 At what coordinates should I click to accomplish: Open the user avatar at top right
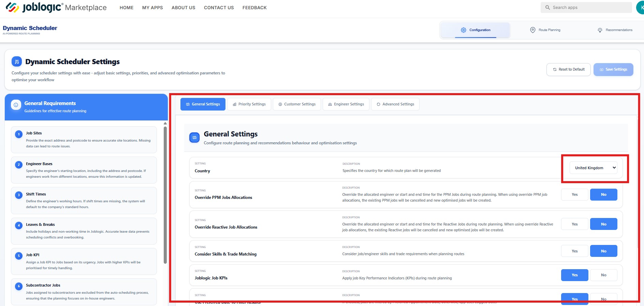640,8
